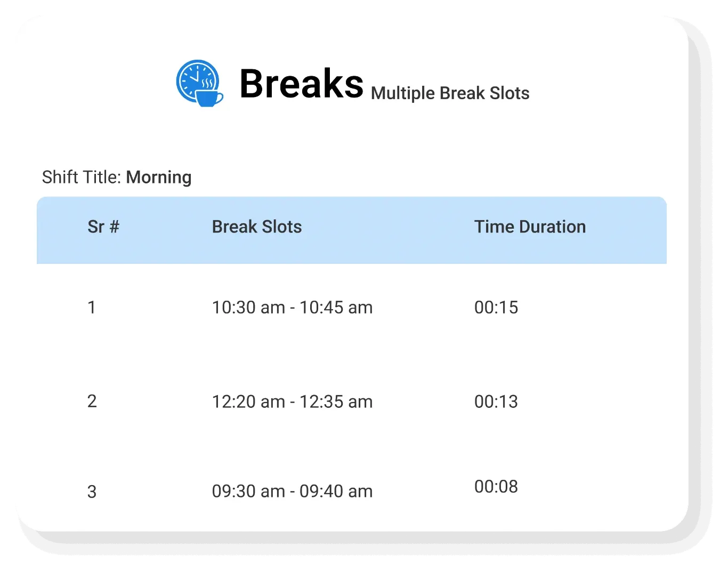This screenshot has height=571, width=728.
Task: Click the 10:30 am start time
Action: [x=248, y=308]
